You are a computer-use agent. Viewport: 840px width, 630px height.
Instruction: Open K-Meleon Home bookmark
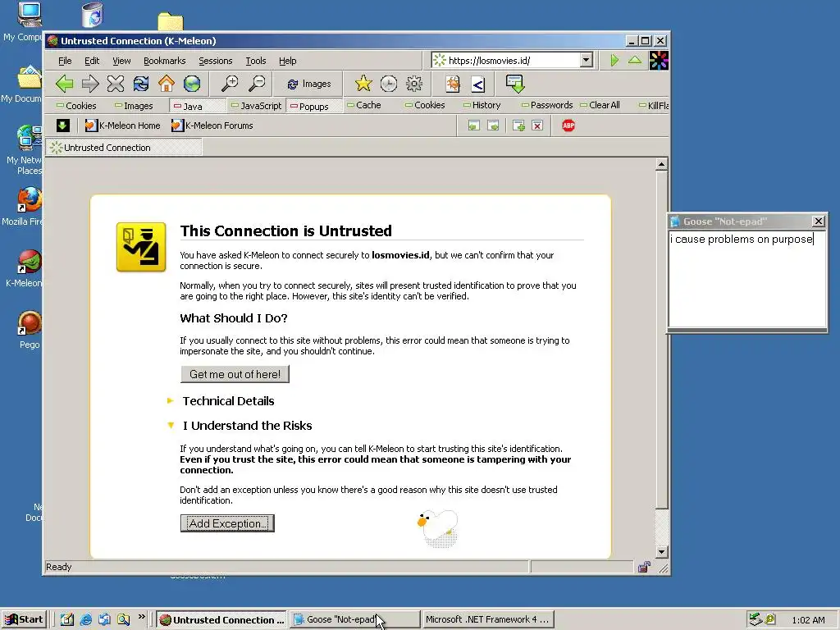123,126
